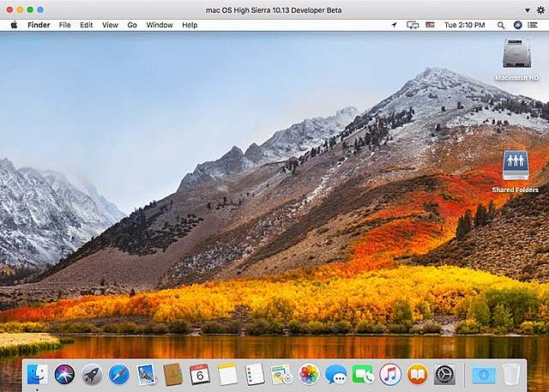Launch FaceTime from the Dock
Viewport: 549px width, 392px height.
(363, 375)
